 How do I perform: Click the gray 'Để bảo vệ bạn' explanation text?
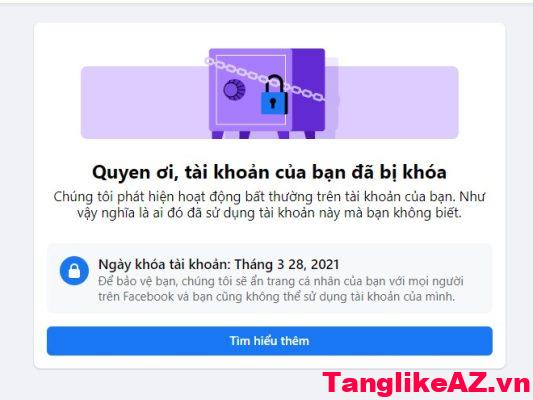(x=281, y=289)
